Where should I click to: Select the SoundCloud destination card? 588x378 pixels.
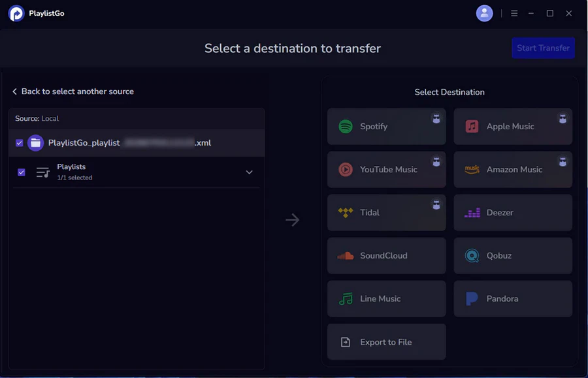pyautogui.click(x=386, y=255)
